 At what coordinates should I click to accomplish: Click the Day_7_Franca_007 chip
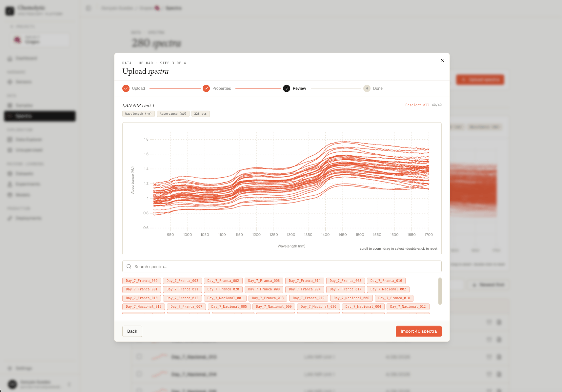(x=186, y=307)
